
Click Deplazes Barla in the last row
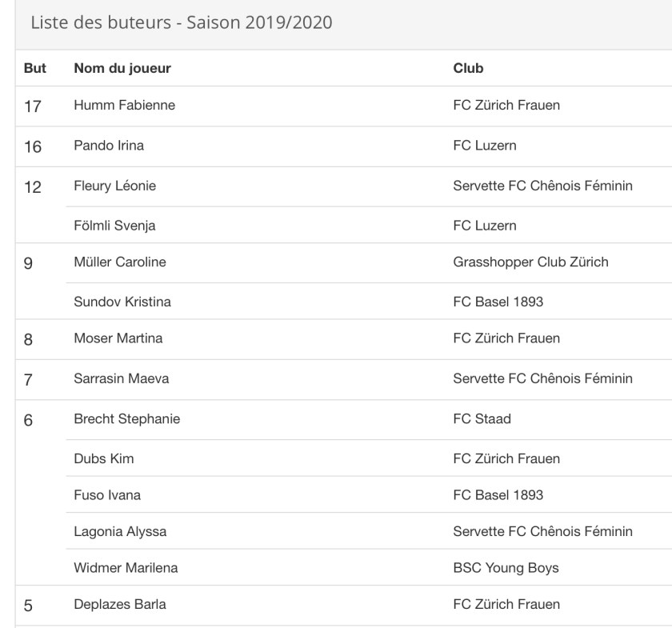(120, 604)
